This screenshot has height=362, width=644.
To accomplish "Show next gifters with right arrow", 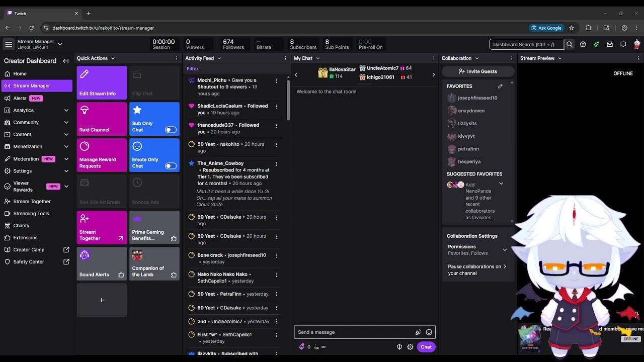I will click(x=433, y=75).
